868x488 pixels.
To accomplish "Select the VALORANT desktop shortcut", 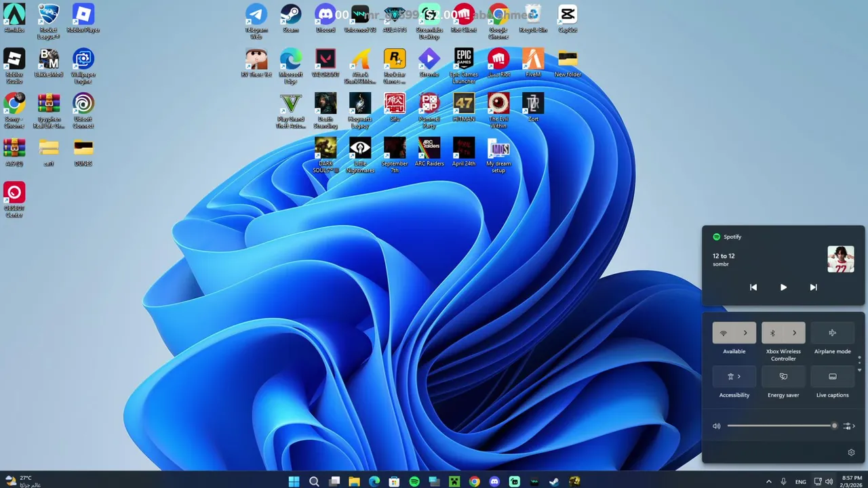I will click(325, 63).
